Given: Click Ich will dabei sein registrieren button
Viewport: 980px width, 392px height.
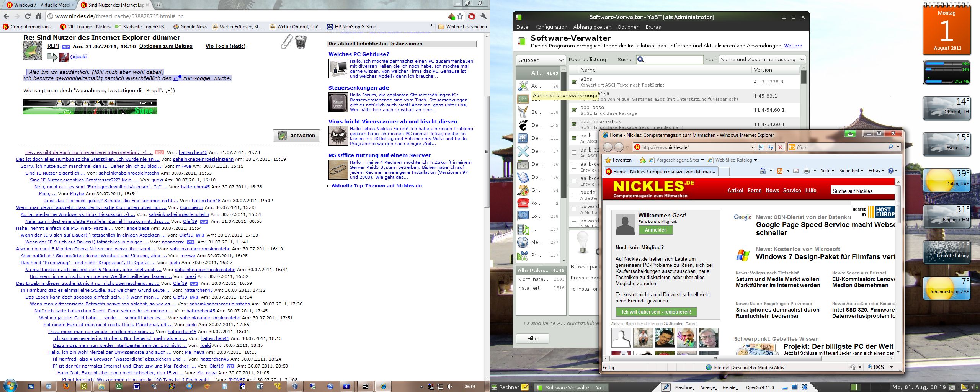Looking at the screenshot, I should pyautogui.click(x=656, y=312).
